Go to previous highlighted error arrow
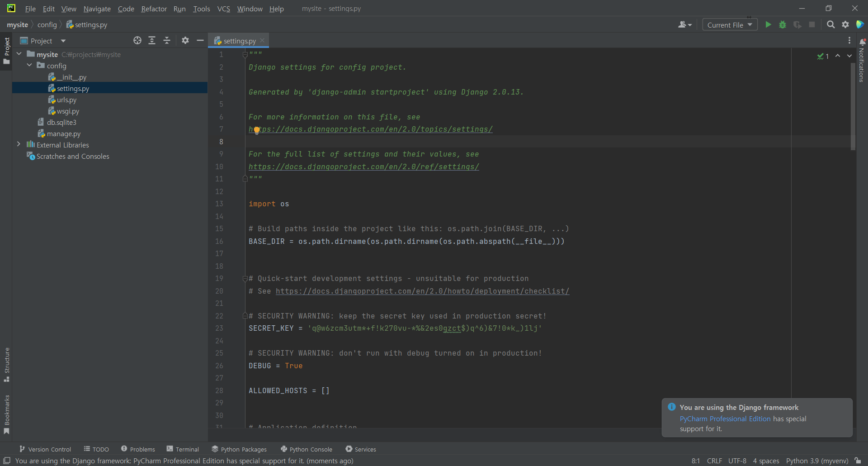Image resolution: width=868 pixels, height=466 pixels. 838,56
